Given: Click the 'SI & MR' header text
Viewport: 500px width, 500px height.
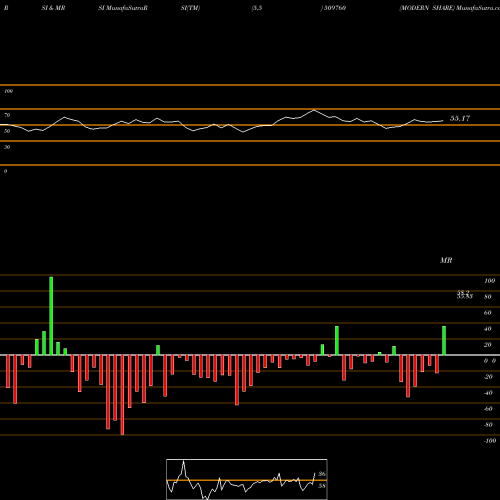Looking at the screenshot, I should (53, 8).
